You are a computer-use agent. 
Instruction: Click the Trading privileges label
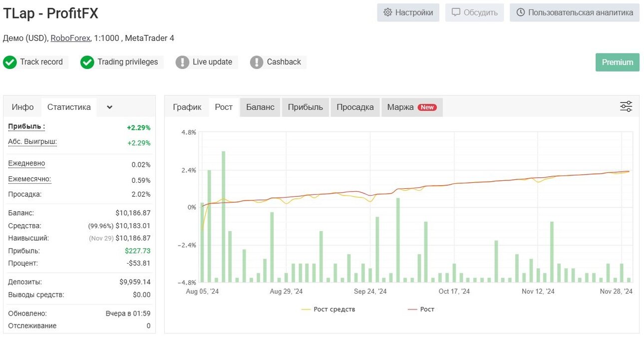click(128, 62)
